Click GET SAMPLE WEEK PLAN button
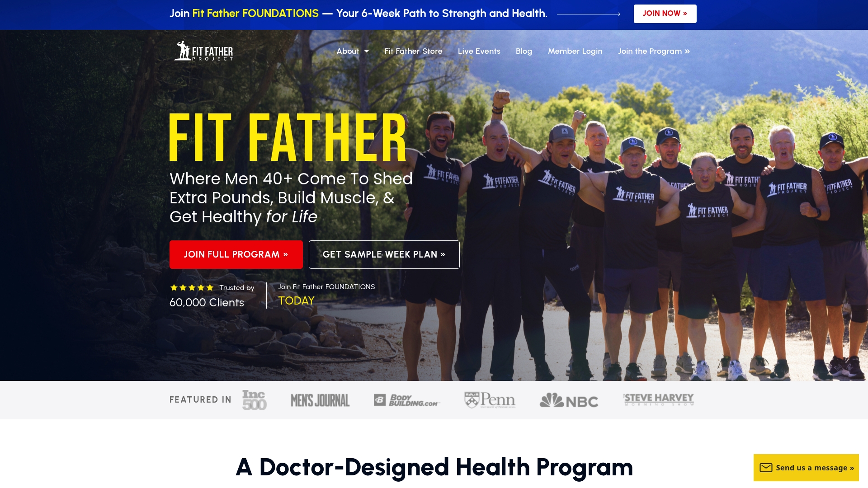This screenshot has height=488, width=868. pos(384,254)
